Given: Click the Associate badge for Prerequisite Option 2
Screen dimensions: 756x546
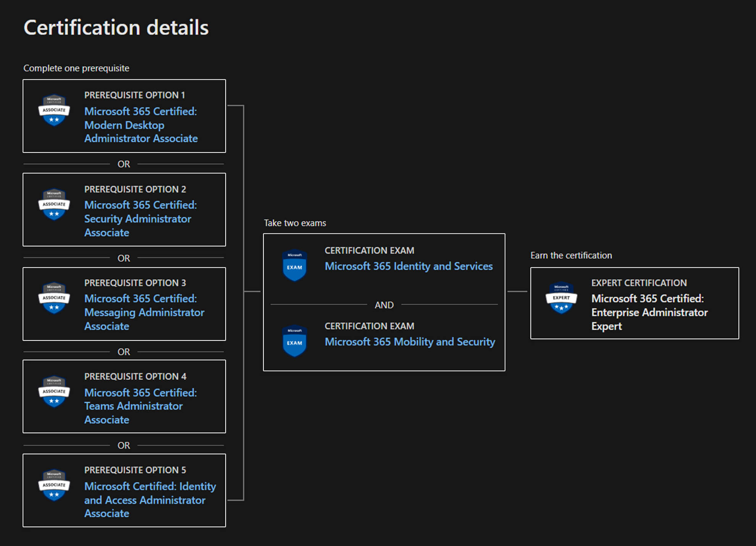Looking at the screenshot, I should 54,204.
